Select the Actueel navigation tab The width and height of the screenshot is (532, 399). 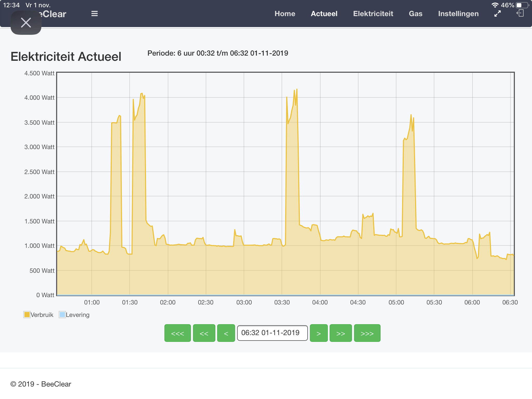click(324, 14)
